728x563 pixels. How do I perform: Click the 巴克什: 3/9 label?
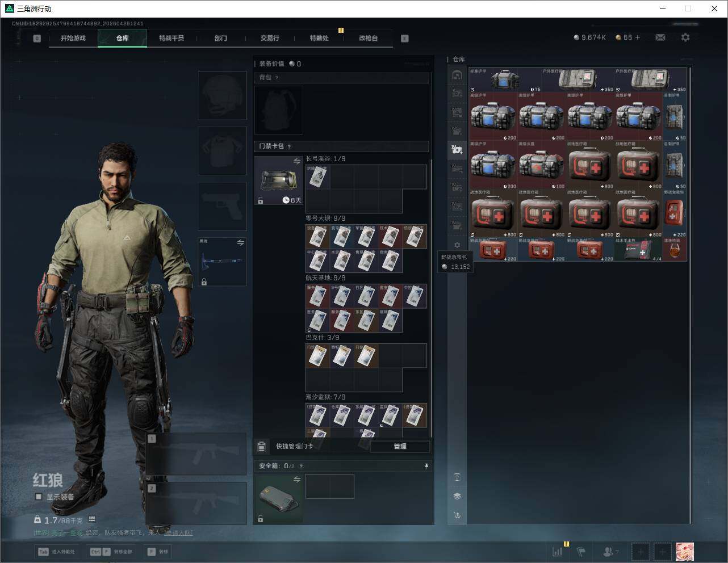click(x=323, y=337)
